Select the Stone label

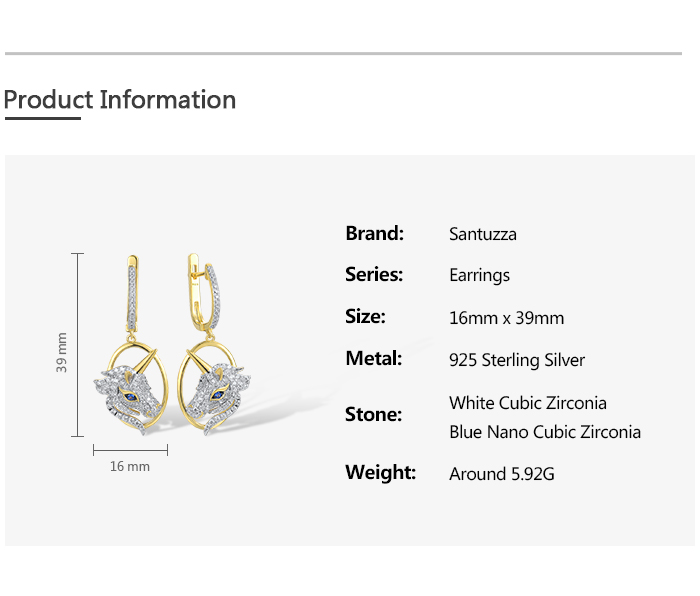coord(373,414)
